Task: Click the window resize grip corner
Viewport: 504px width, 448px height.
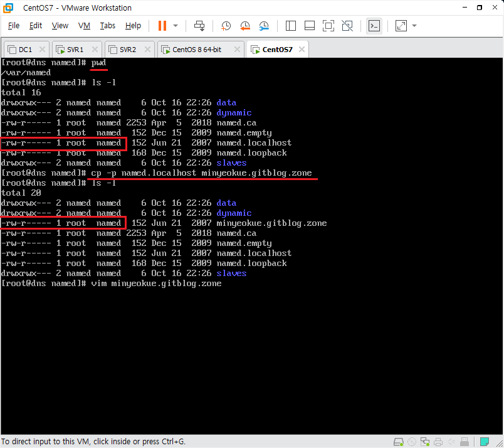Action: (499, 444)
